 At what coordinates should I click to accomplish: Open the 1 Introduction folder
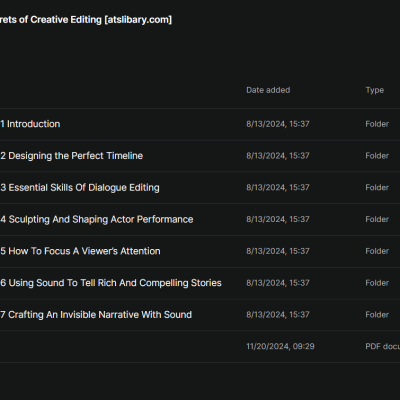click(x=30, y=124)
